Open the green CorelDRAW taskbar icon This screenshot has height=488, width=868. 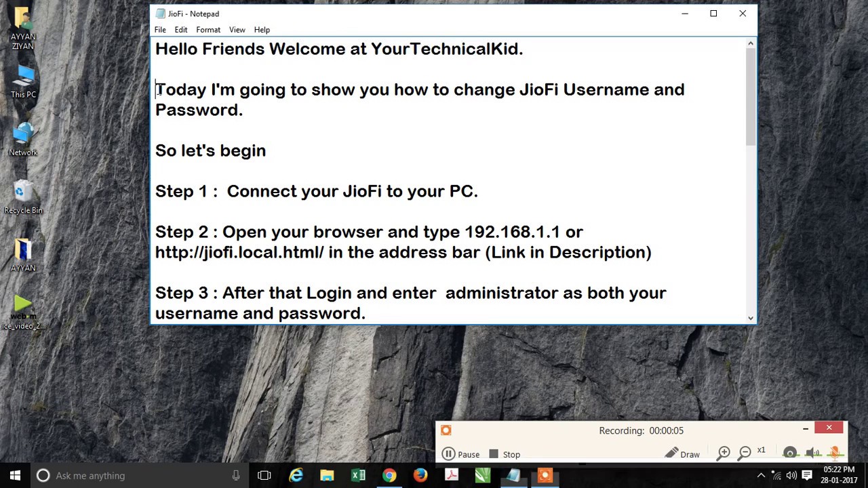(x=483, y=476)
